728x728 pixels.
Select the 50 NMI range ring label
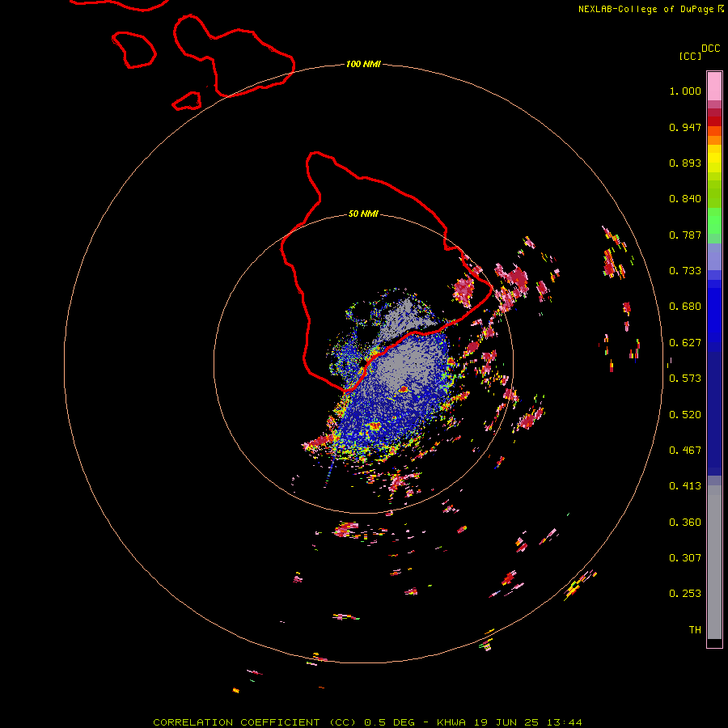point(363,214)
